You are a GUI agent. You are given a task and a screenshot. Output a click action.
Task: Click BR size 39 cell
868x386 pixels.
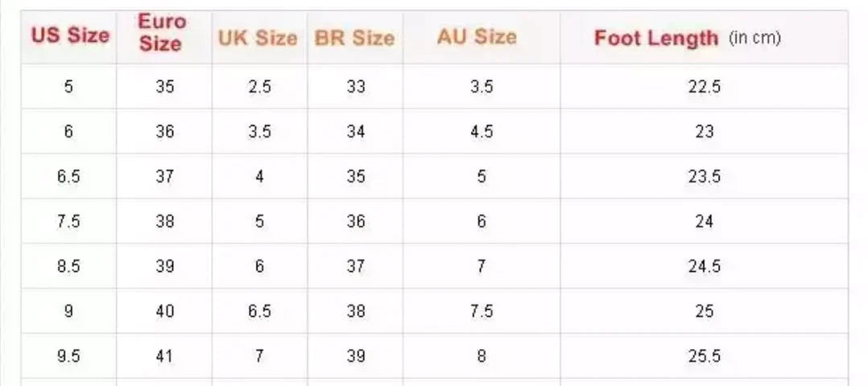tap(355, 355)
